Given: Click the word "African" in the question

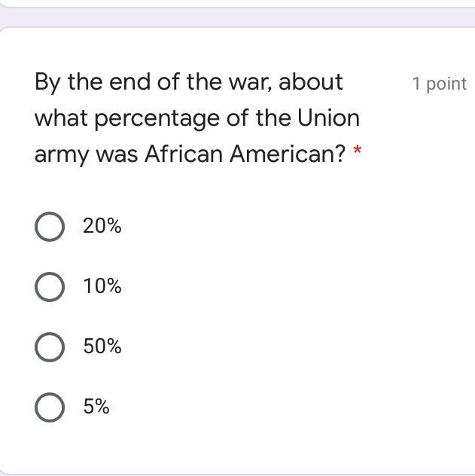Looking at the screenshot, I should tap(184, 154).
